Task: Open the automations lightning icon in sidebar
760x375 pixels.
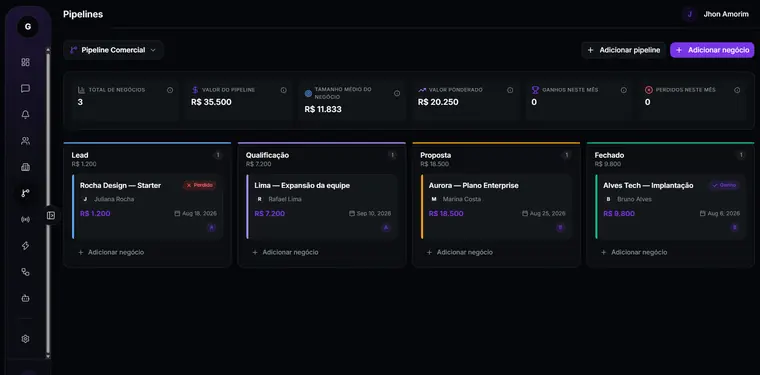Action: click(26, 246)
